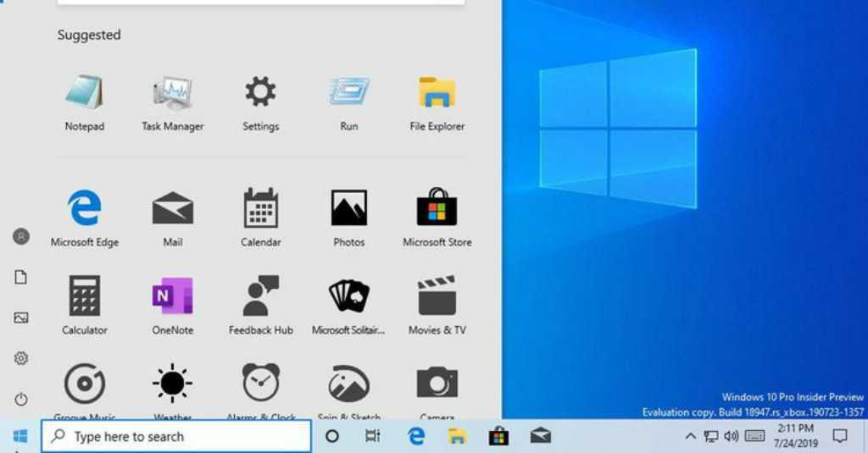Image resolution: width=868 pixels, height=453 pixels.
Task: Open the Photos app
Action: (348, 218)
